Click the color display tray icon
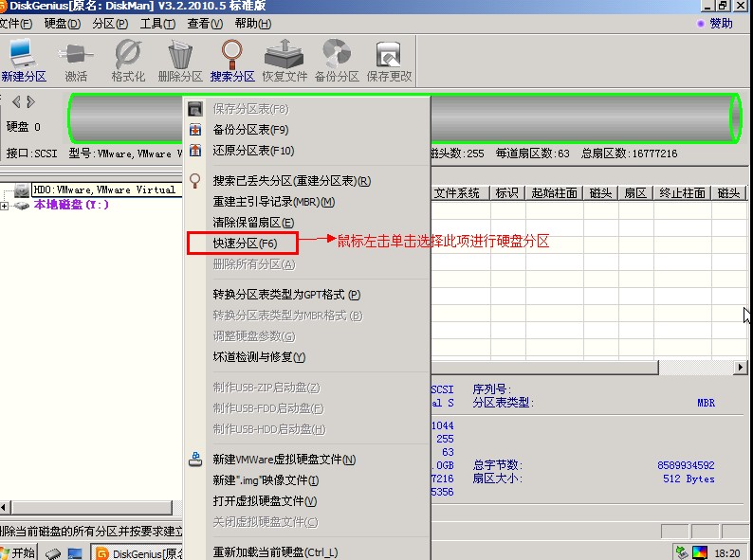 click(x=700, y=553)
